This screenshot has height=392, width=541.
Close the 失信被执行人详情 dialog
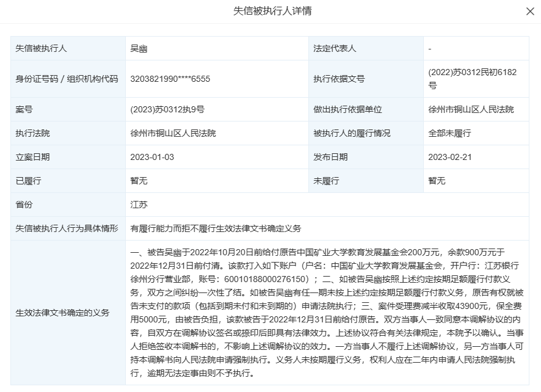[x=529, y=12]
